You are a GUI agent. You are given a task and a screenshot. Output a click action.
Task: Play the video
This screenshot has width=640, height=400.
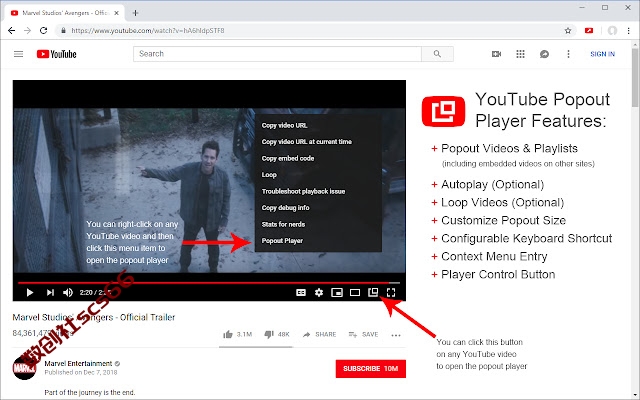[x=29, y=292]
